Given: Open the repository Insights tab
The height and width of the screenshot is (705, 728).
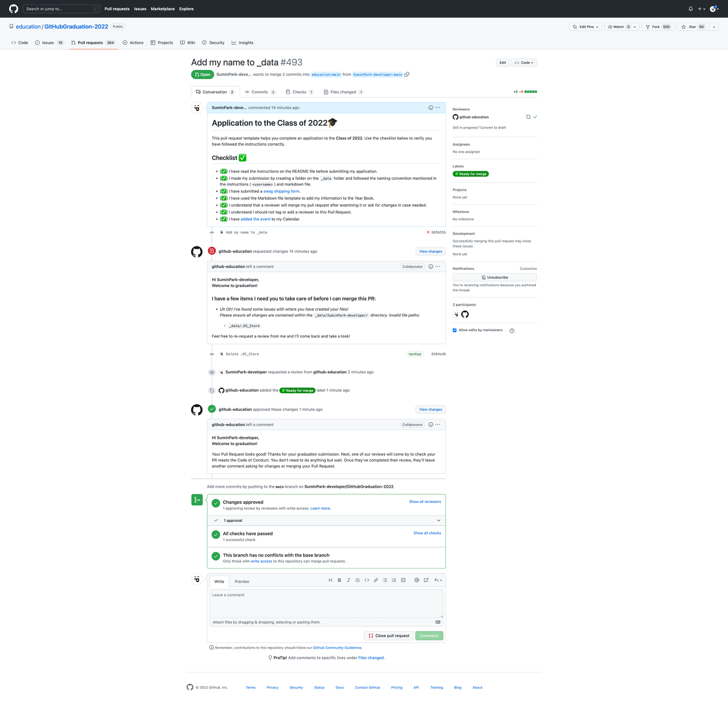Looking at the screenshot, I should point(242,43).
